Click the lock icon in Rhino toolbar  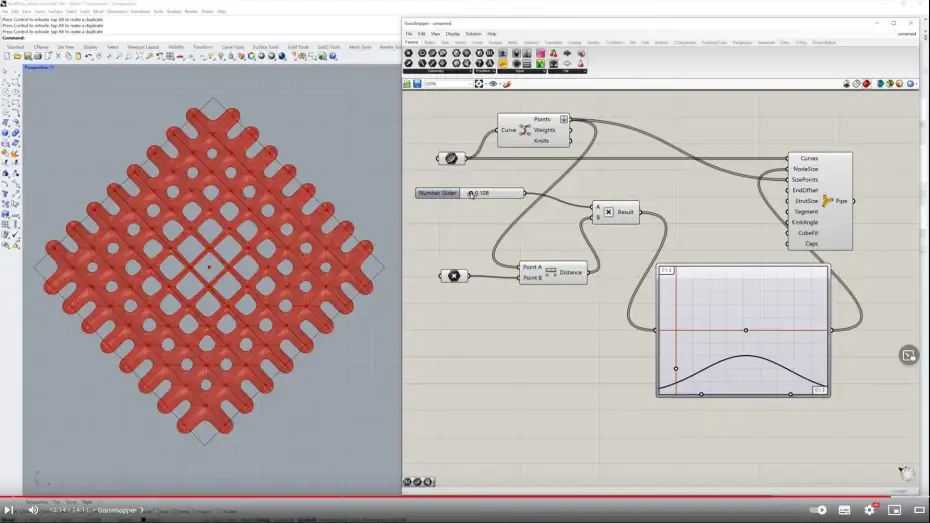point(230,56)
